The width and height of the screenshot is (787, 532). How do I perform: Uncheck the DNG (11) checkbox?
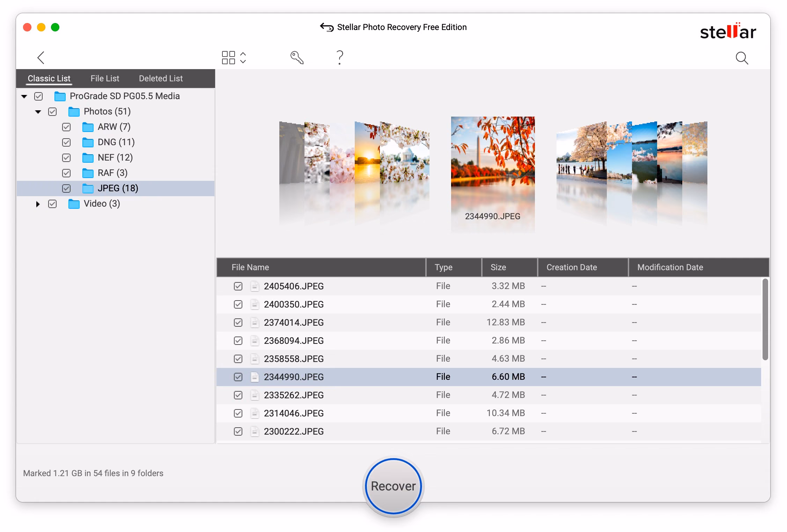pos(66,142)
